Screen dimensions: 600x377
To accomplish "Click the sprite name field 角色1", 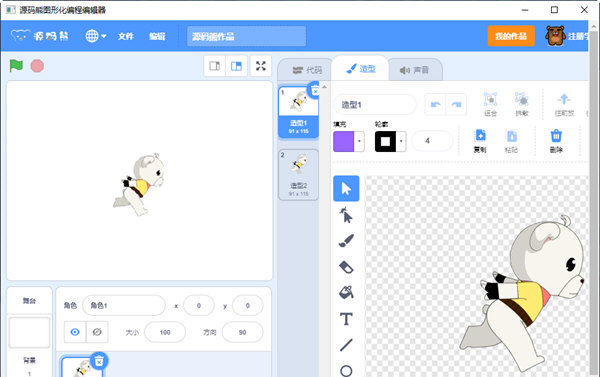I will click(124, 305).
